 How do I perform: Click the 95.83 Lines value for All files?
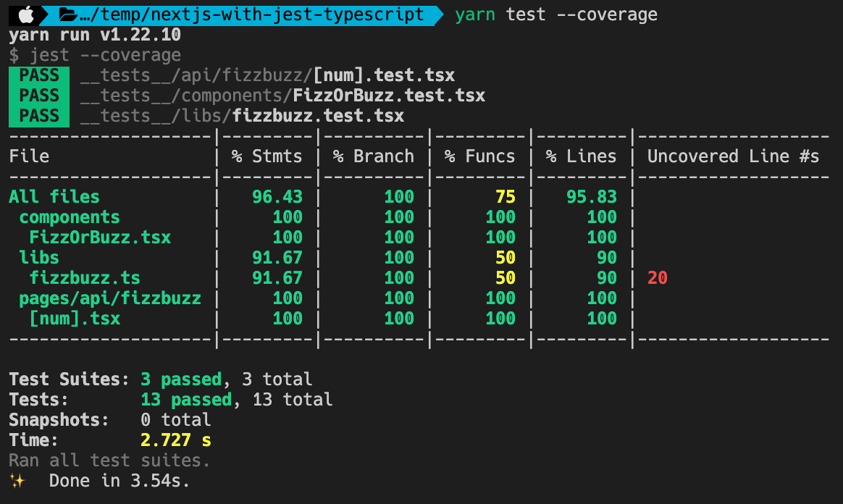[x=592, y=197]
